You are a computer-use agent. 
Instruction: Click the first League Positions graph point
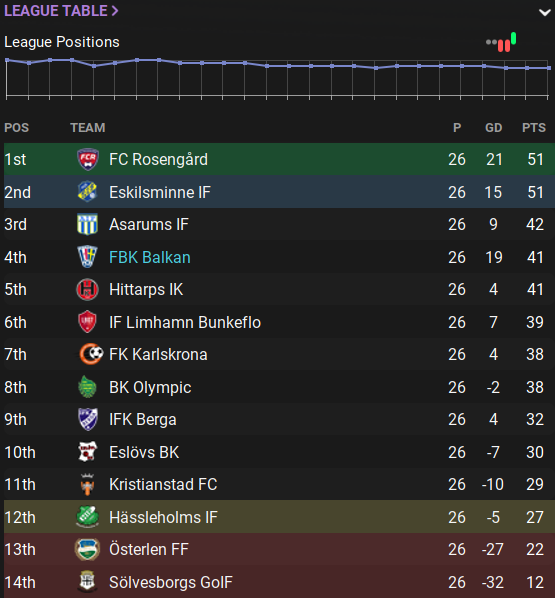pos(7,60)
